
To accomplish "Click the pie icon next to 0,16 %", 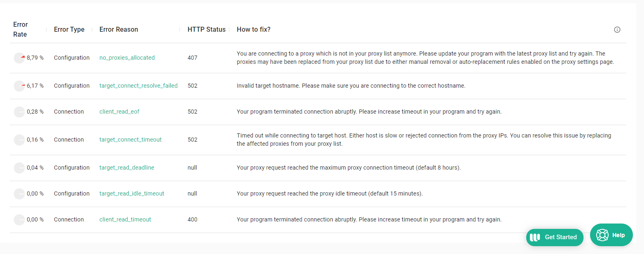I will tap(19, 140).
